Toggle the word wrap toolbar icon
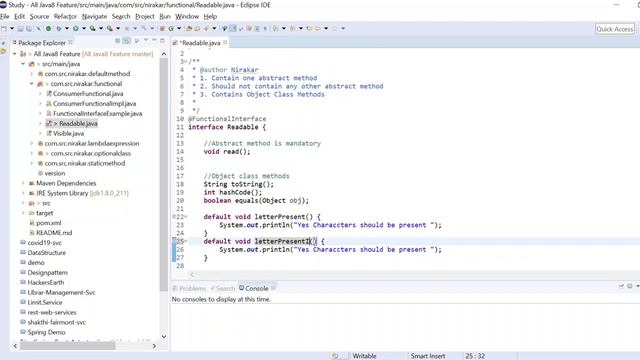Image resolution: width=640 pixels, height=360 pixels. coord(249,29)
